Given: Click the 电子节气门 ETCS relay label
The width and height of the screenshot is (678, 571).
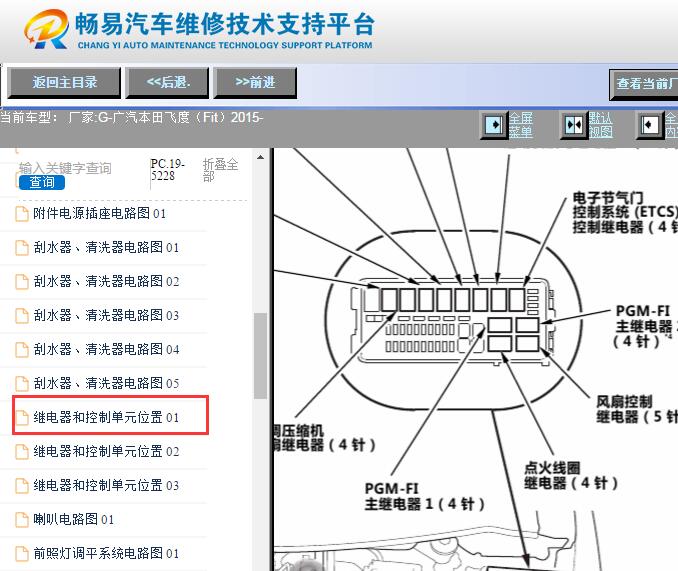Looking at the screenshot, I should coord(625,212).
